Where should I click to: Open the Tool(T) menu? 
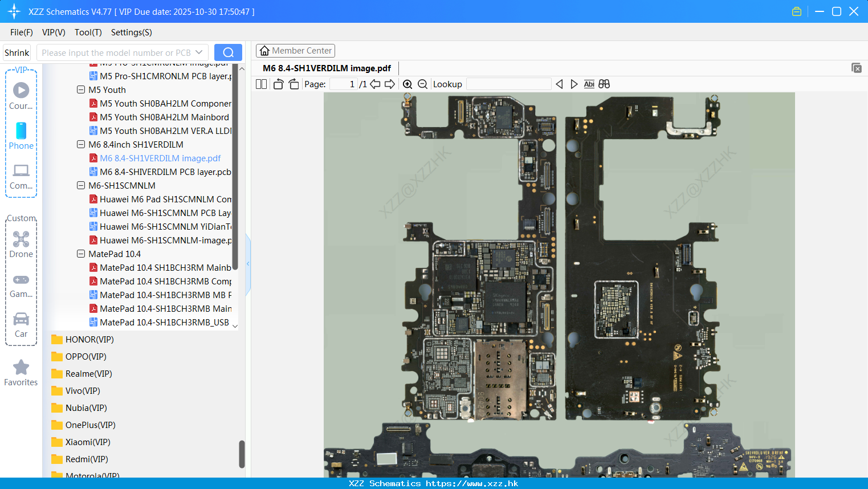88,32
